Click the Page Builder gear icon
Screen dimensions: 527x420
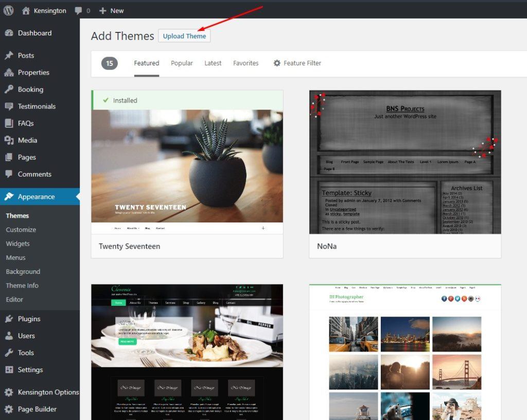click(x=9, y=409)
